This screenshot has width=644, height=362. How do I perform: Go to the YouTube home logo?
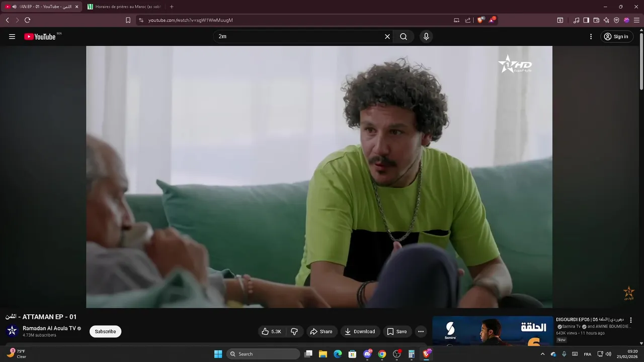40,37
